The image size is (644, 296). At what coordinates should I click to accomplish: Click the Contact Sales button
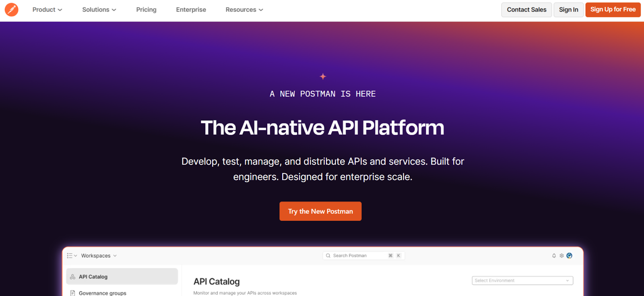tap(526, 10)
